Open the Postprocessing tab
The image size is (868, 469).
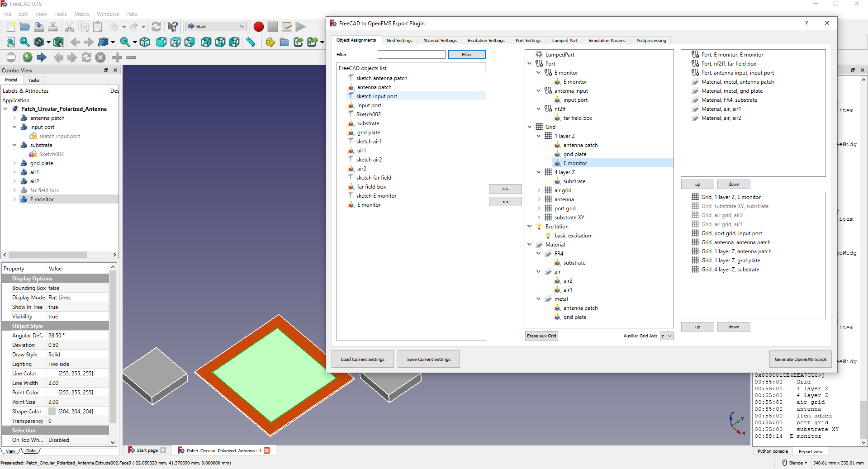651,41
